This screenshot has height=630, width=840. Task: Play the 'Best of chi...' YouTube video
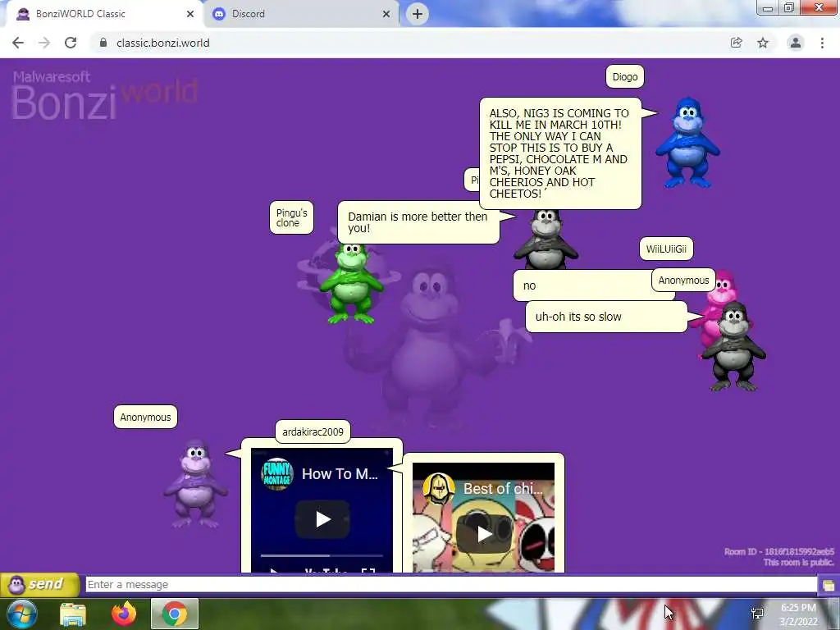[x=483, y=533]
